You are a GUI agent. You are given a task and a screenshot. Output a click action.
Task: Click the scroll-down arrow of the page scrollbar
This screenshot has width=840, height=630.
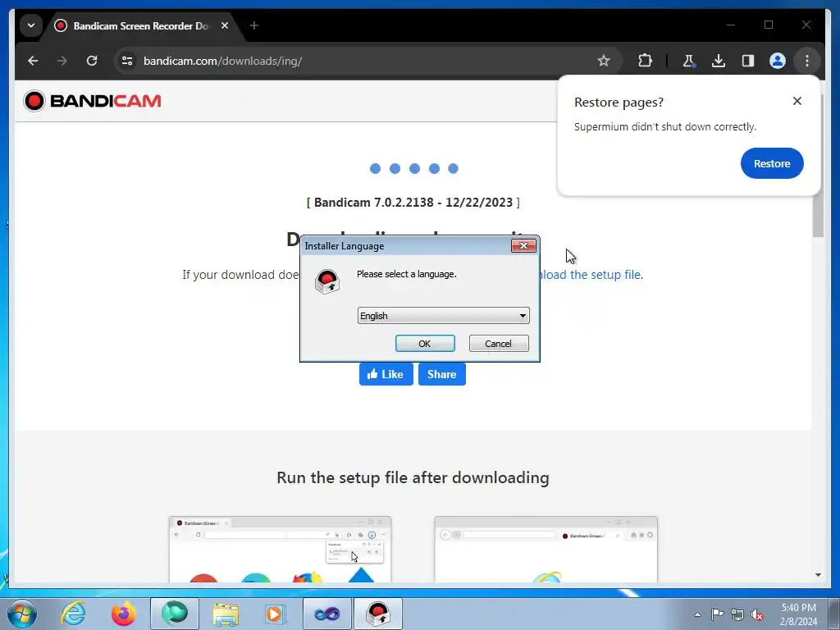(x=818, y=575)
